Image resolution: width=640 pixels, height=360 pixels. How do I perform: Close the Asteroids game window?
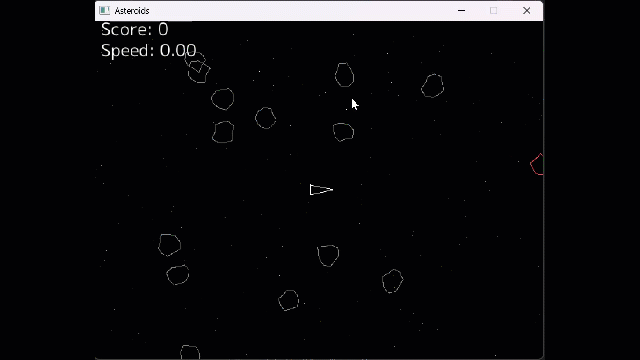[x=527, y=11]
